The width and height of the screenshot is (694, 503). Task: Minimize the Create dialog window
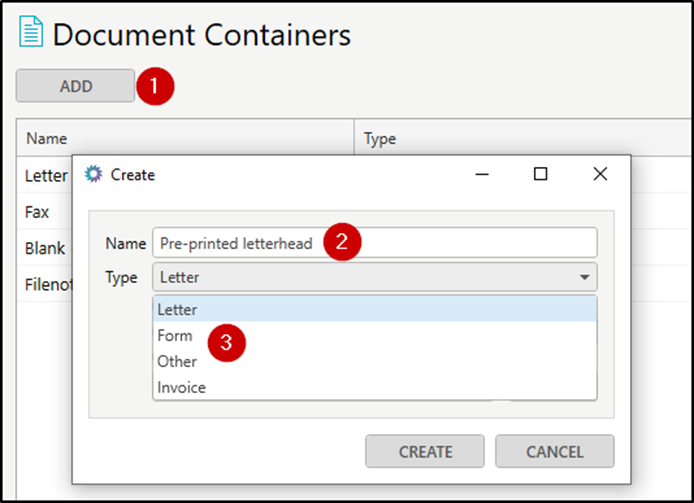(x=481, y=174)
